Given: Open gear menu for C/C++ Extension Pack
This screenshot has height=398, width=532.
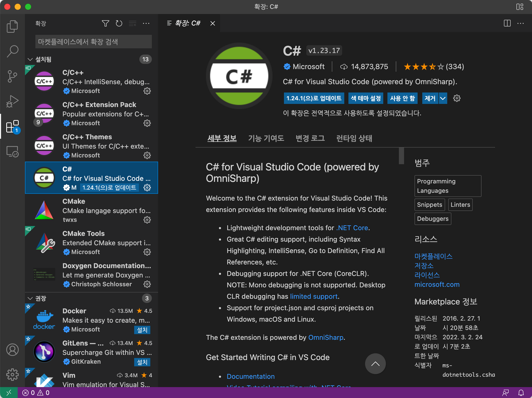Looking at the screenshot, I should [x=147, y=123].
